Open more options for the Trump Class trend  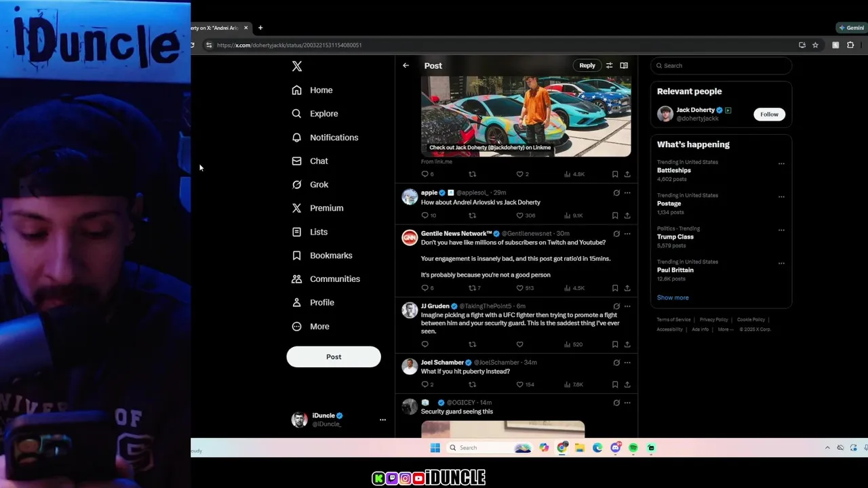point(781,230)
